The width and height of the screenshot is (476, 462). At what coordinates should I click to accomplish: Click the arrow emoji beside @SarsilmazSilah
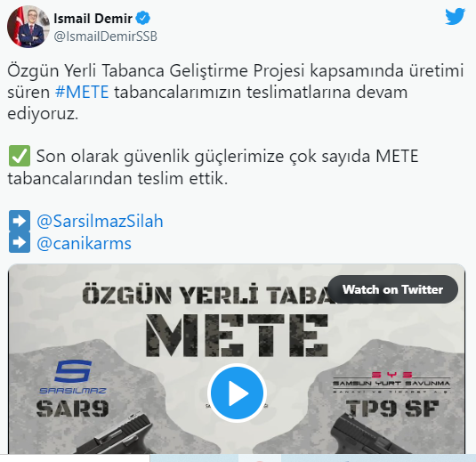pyautogui.click(x=20, y=221)
